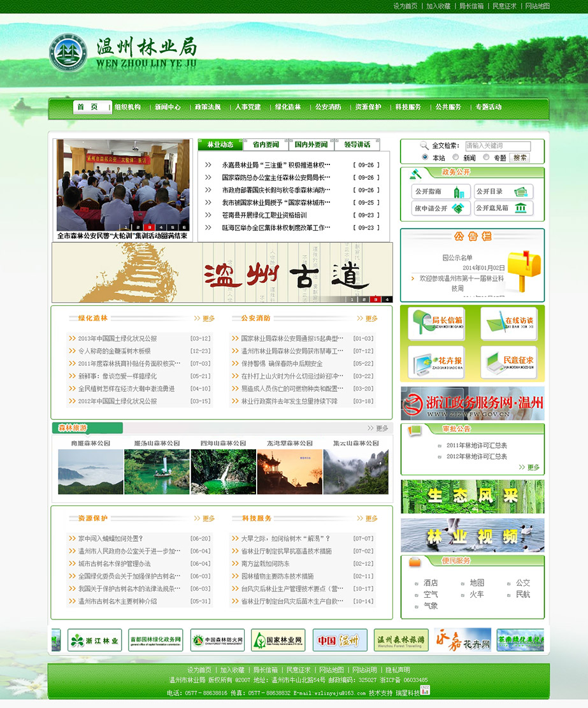The height and width of the screenshot is (708, 588).
Task: Expand more items in 科技服务 section
Action: [x=368, y=518]
